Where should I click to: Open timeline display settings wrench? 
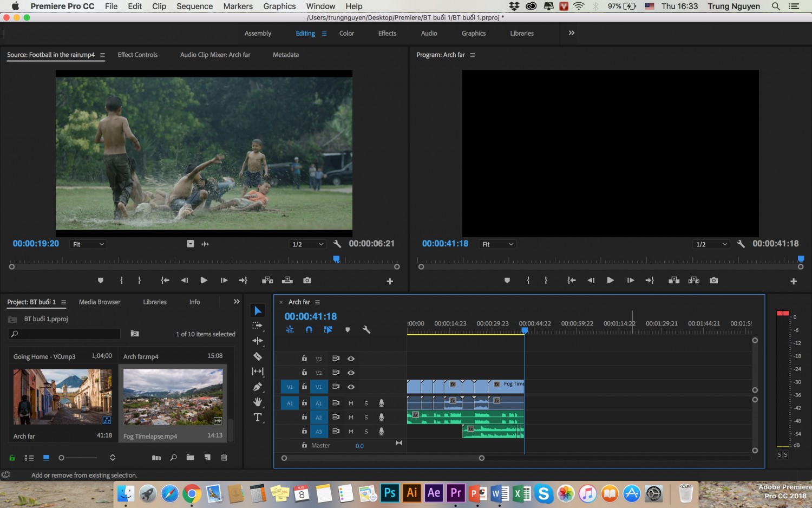click(x=366, y=329)
